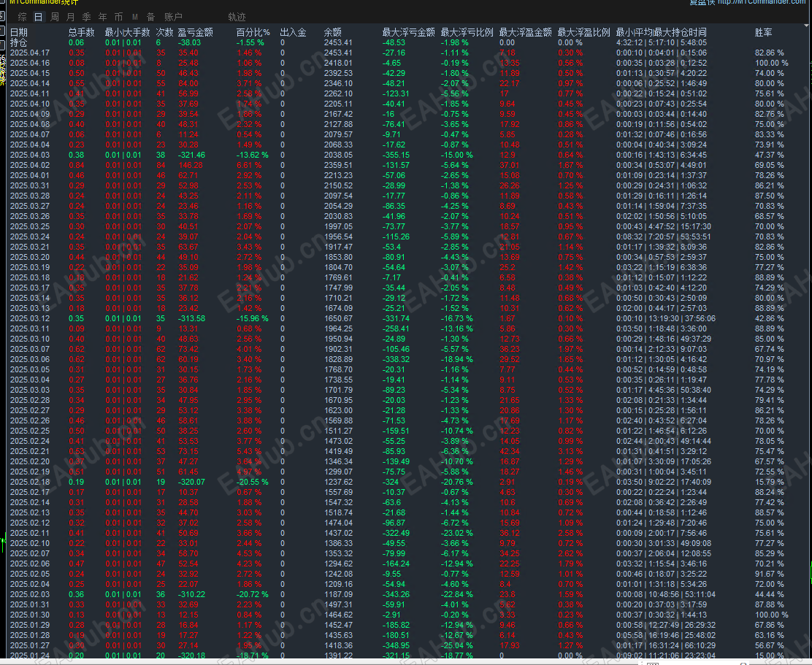The image size is (812, 665).
Task: Click the 最小|大手数 column header
Action: coord(127,32)
